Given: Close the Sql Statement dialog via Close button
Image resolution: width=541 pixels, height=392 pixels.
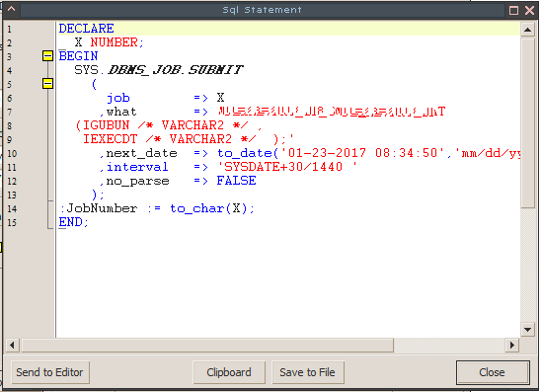Looking at the screenshot, I should pyautogui.click(x=493, y=372).
